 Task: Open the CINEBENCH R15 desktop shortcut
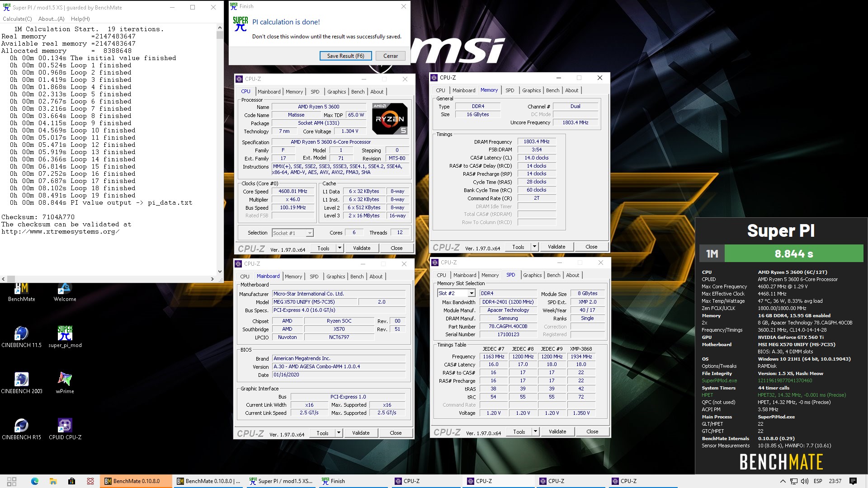pos(21,429)
